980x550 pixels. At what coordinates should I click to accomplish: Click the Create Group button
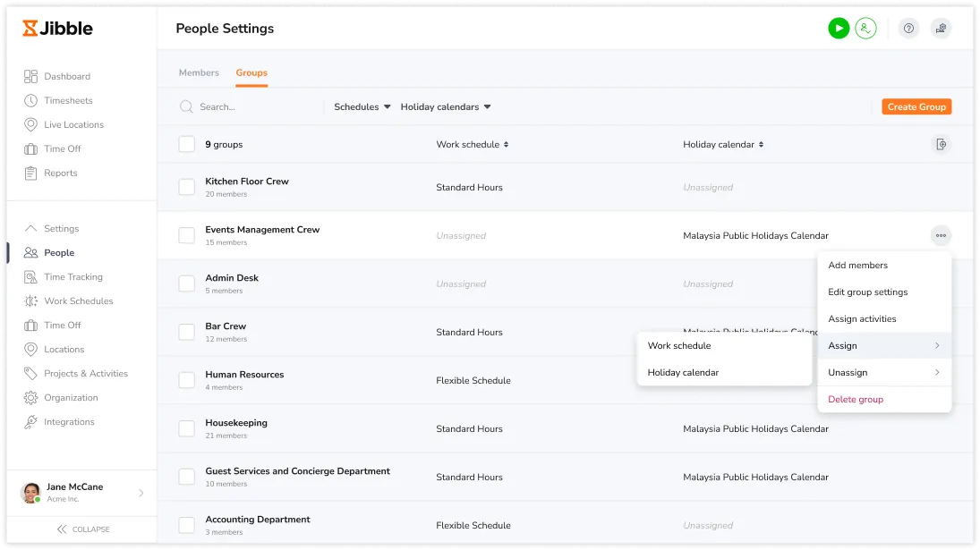click(916, 107)
